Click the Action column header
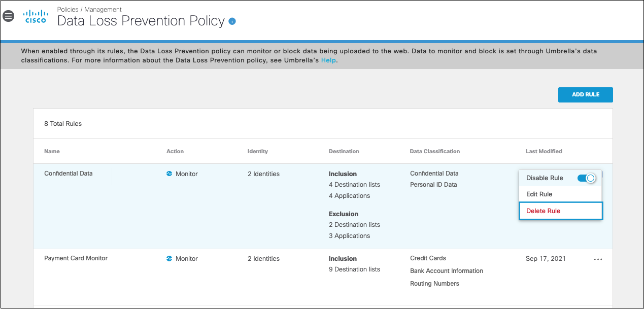644x309 pixels. pyautogui.click(x=175, y=151)
